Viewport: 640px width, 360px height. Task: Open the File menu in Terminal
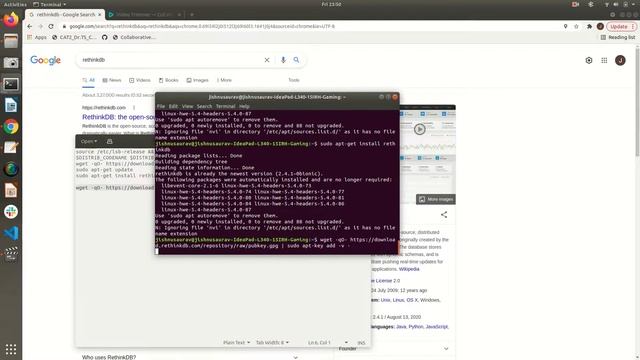pyautogui.click(x=161, y=106)
